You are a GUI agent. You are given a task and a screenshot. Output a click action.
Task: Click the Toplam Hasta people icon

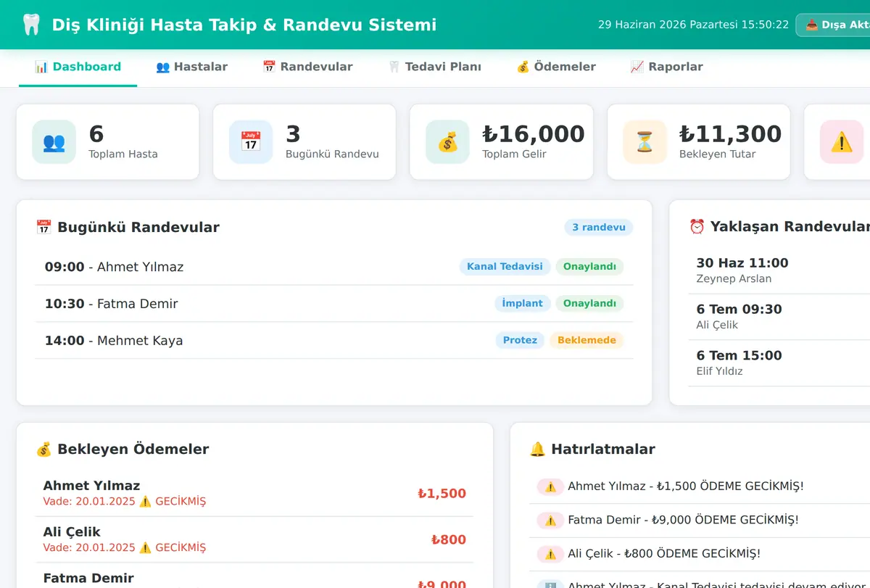[x=54, y=142]
